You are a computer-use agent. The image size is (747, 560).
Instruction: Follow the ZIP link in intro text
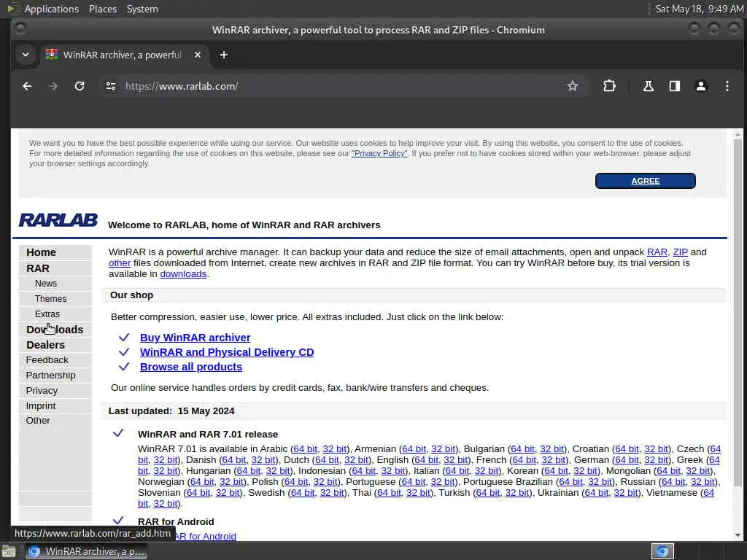coord(681,252)
